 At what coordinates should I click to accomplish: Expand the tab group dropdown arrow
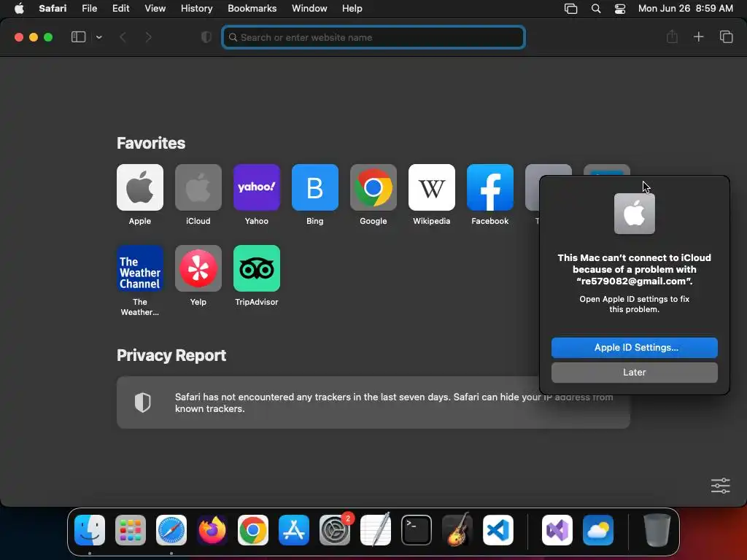point(98,37)
